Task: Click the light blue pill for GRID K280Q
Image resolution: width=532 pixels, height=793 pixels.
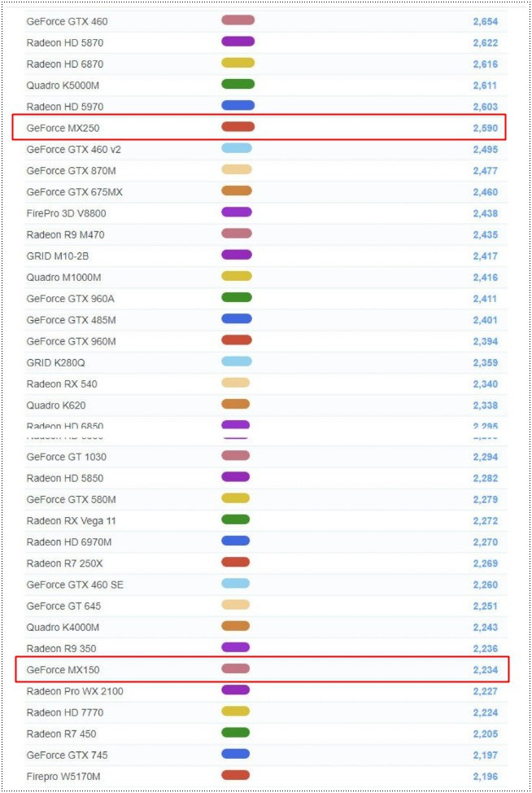Action: 237,361
